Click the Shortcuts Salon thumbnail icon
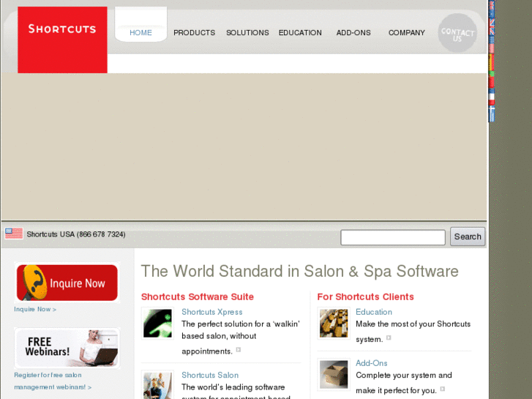The width and height of the screenshot is (532, 399). tap(157, 385)
